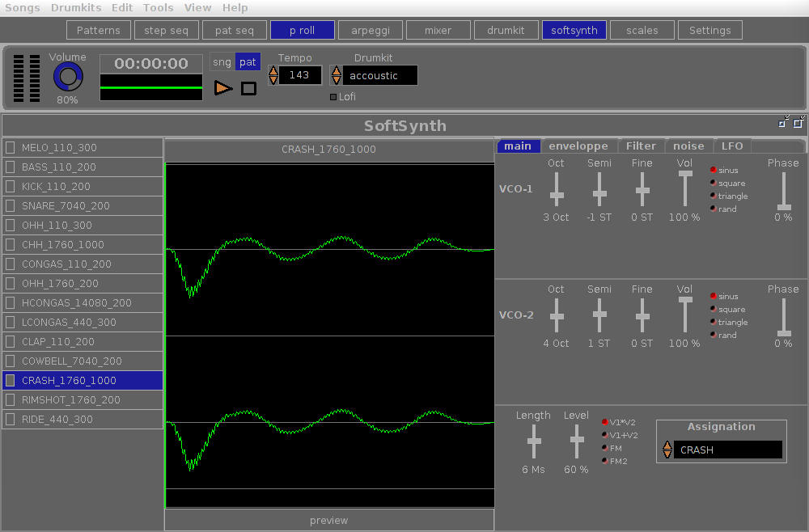The image size is (809, 532).
Task: Select the RIDE_440_300 instrument row
Action: (x=83, y=419)
